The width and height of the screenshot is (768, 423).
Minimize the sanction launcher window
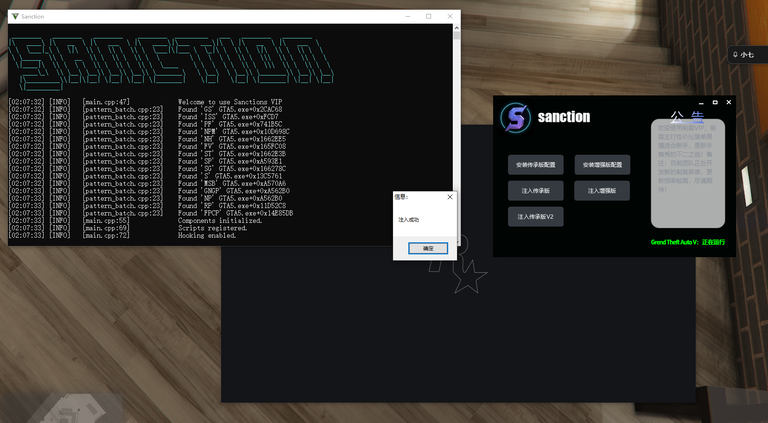pos(701,102)
